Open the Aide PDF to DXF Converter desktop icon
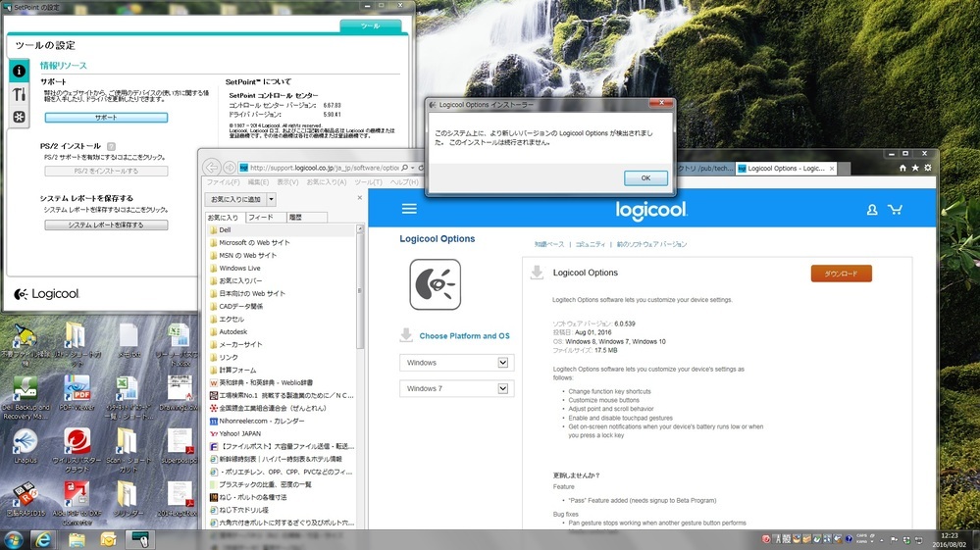 [x=77, y=503]
